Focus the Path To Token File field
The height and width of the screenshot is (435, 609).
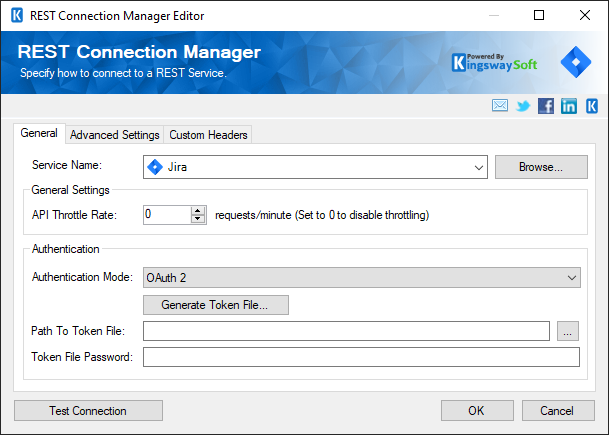coord(346,331)
